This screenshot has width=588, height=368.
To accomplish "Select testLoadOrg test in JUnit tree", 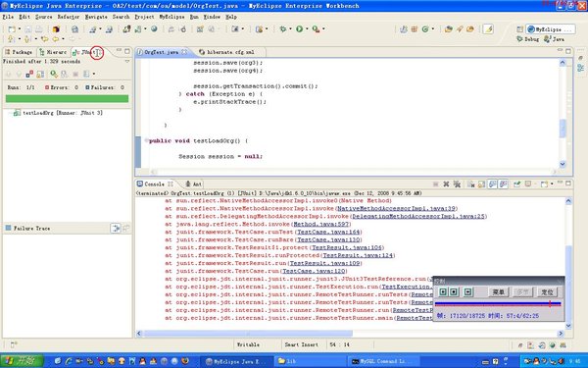I will click(x=58, y=113).
